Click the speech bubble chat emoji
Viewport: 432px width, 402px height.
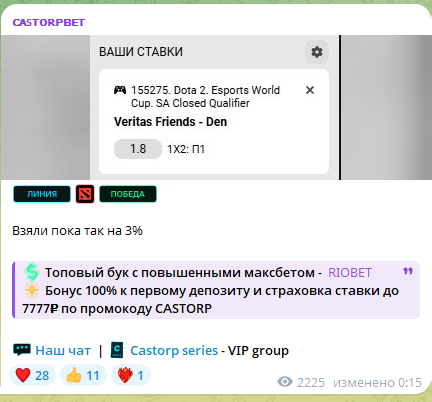point(22,350)
